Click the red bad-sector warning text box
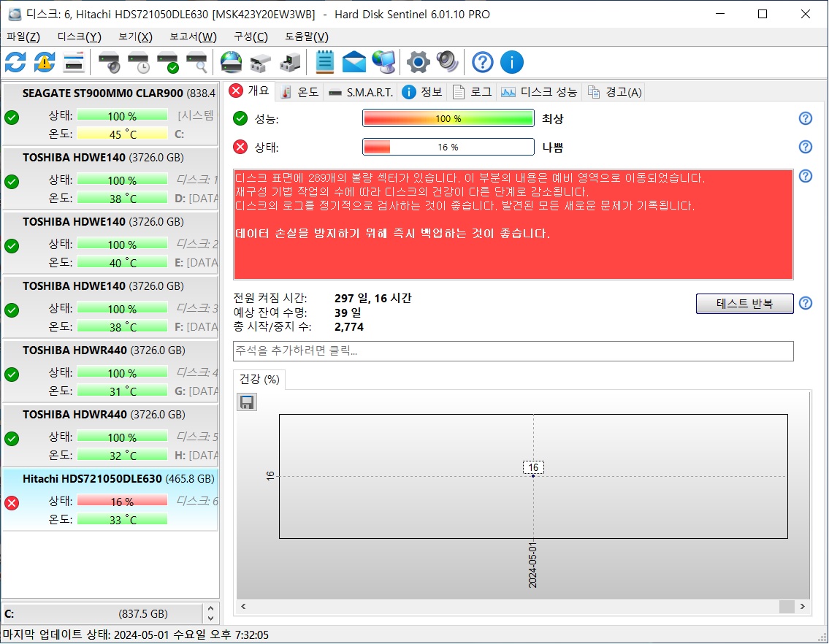 513,224
